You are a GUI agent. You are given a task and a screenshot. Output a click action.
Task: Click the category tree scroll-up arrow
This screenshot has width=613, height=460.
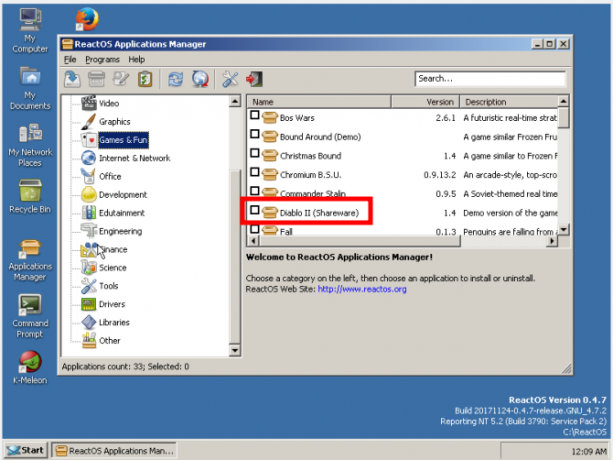click(235, 102)
